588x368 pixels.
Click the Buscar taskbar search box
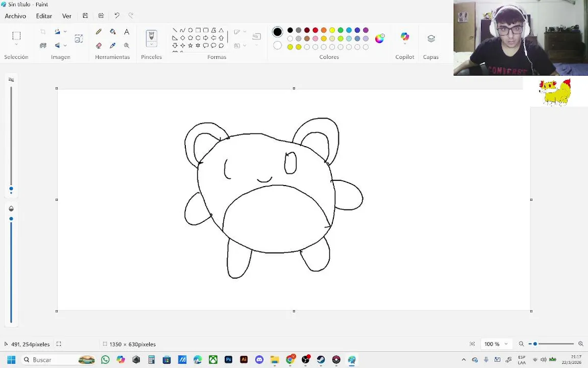[59, 360]
